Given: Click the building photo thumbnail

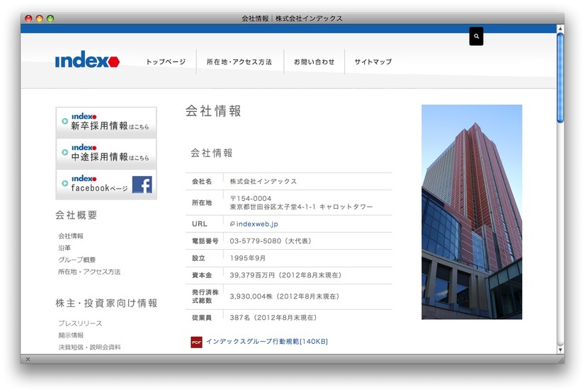Looking at the screenshot, I should click(x=472, y=212).
